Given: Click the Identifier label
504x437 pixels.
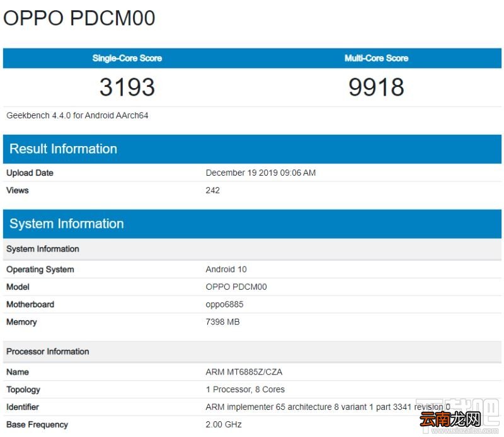Looking at the screenshot, I should [x=23, y=407].
